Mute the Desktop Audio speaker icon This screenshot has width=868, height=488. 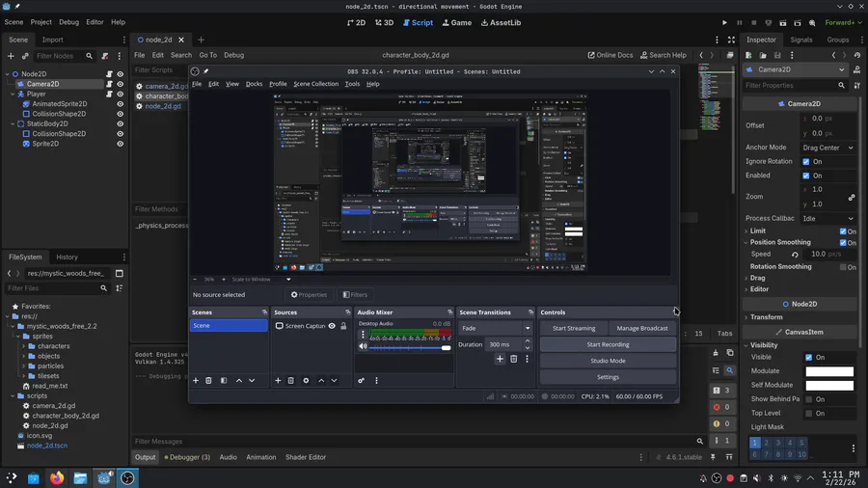pos(364,346)
